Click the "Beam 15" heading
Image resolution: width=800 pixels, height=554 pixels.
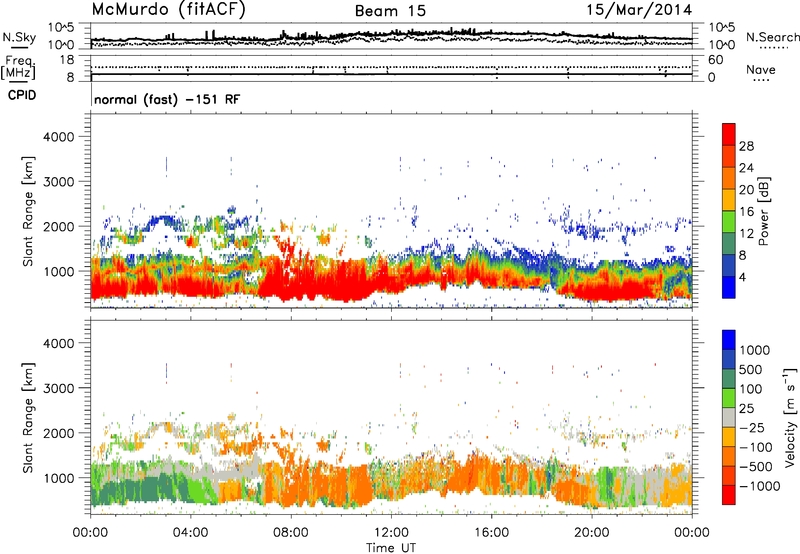coord(390,11)
